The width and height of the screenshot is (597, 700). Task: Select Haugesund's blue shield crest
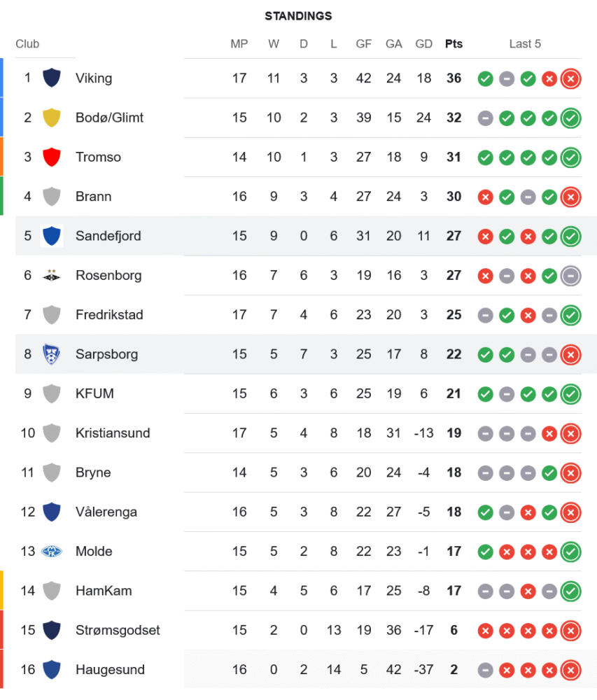pos(52,670)
